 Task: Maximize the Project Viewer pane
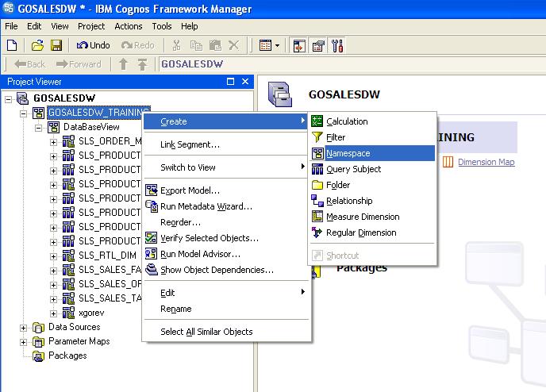point(230,82)
